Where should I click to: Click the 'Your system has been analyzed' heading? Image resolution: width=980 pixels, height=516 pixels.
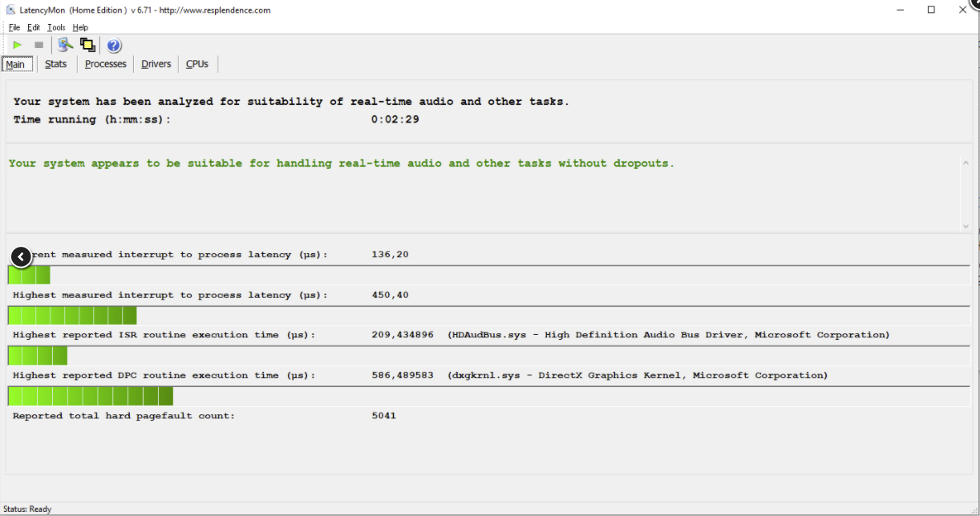coord(291,102)
